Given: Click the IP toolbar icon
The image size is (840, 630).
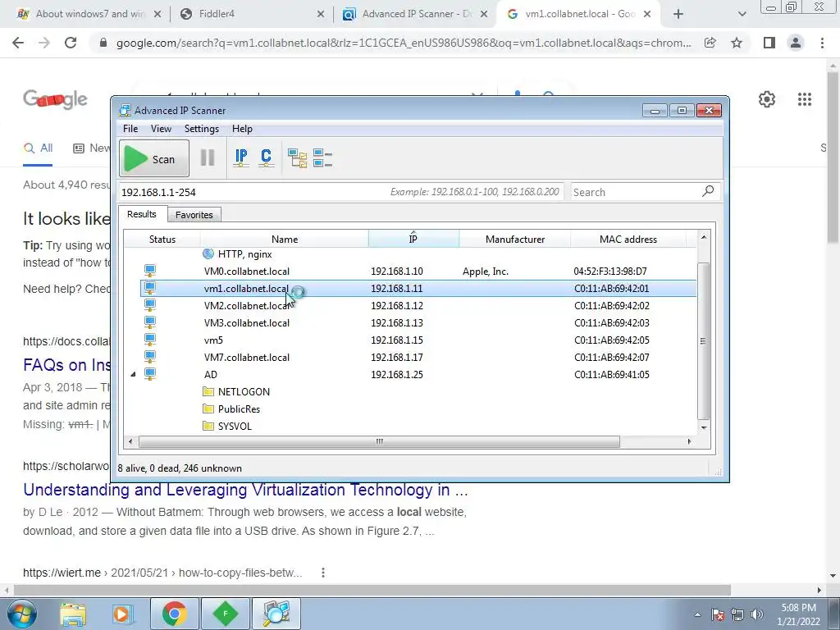Looking at the screenshot, I should (x=241, y=158).
